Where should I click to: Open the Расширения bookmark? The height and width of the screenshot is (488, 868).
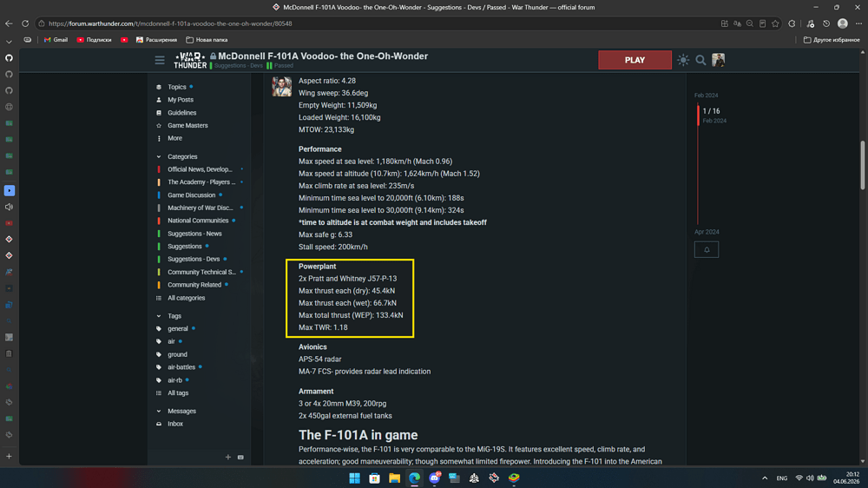pyautogui.click(x=156, y=40)
